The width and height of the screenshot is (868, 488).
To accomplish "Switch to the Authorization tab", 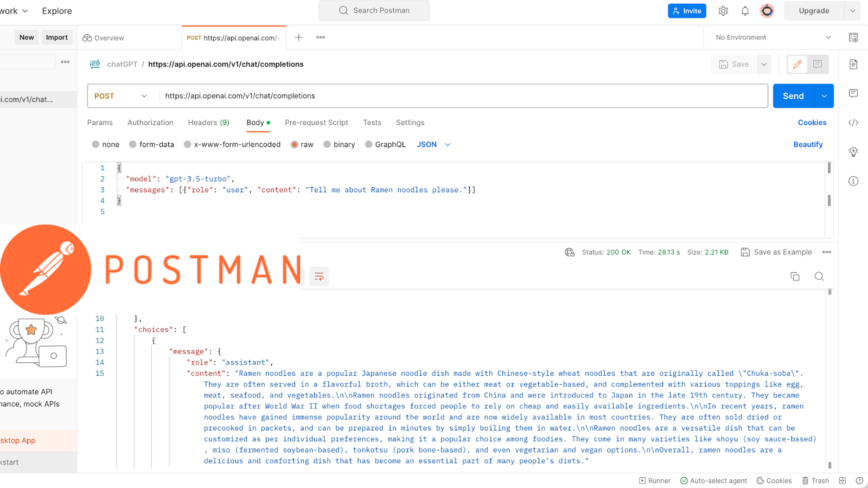I will [x=150, y=123].
